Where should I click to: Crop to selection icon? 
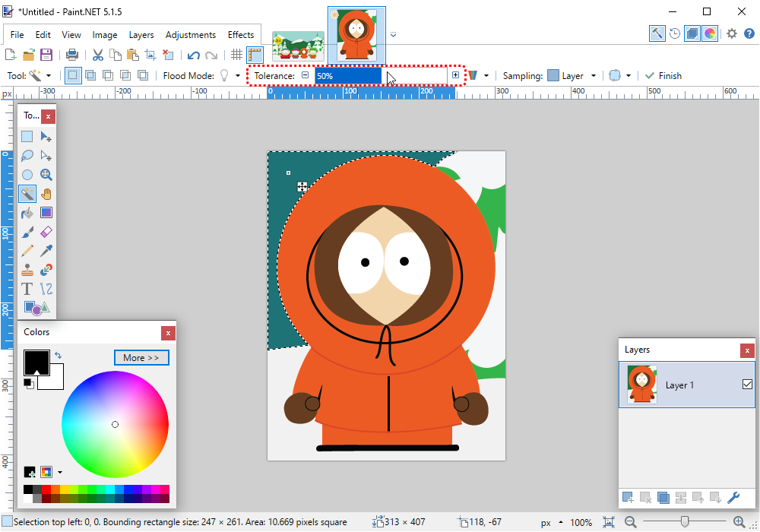coord(150,54)
